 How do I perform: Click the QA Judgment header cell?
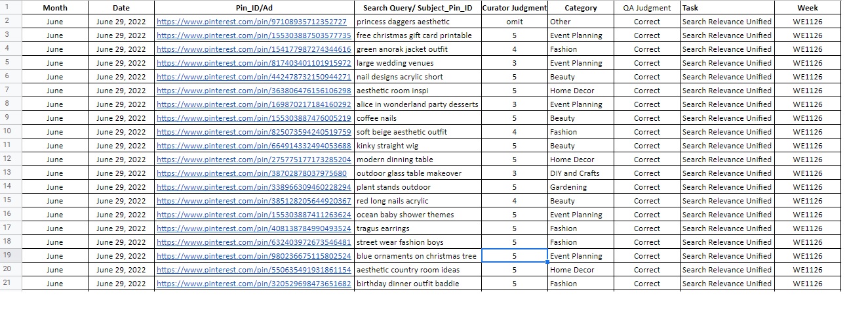[647, 8]
